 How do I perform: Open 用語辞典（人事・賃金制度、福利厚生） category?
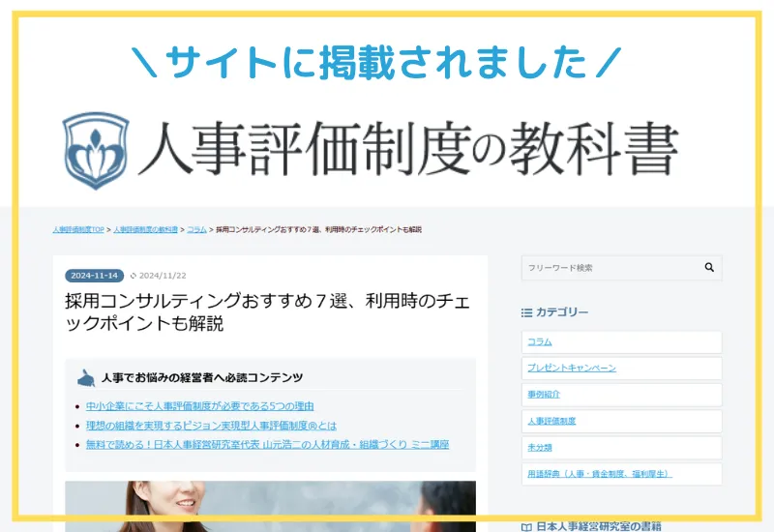(600, 474)
